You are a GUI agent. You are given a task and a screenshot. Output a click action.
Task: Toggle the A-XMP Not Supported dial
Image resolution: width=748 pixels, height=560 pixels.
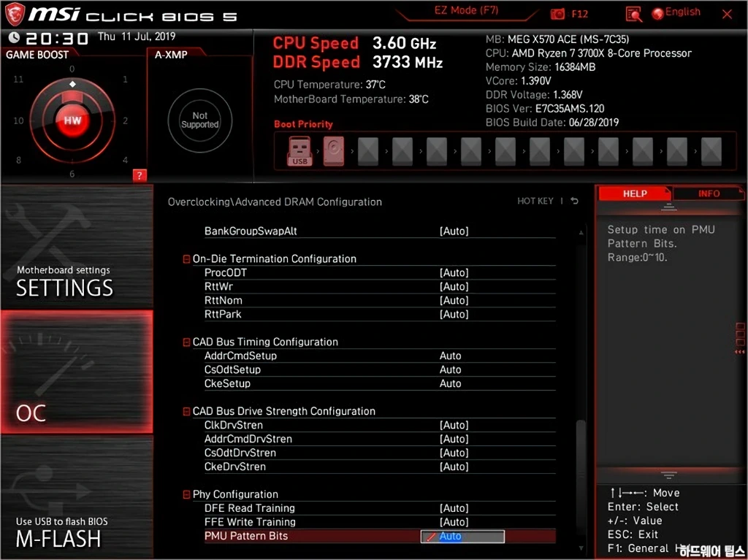[x=200, y=120]
